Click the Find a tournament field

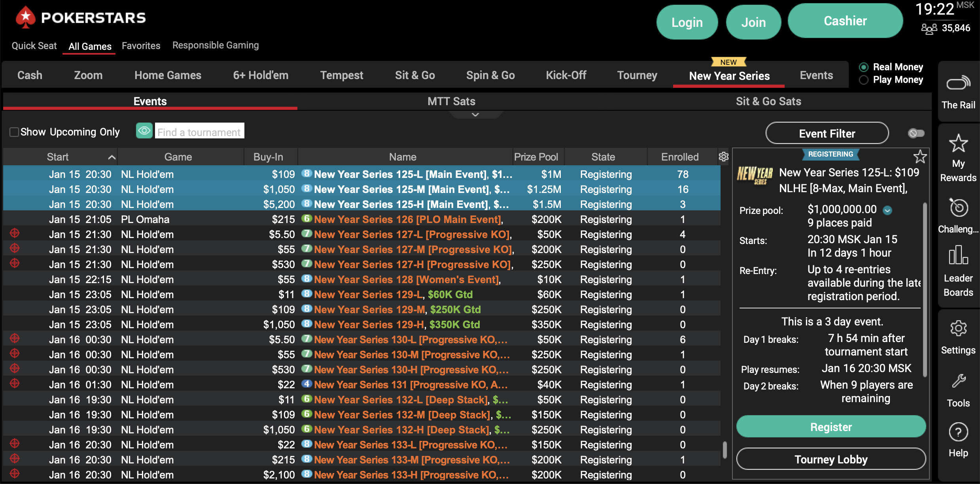[199, 132]
